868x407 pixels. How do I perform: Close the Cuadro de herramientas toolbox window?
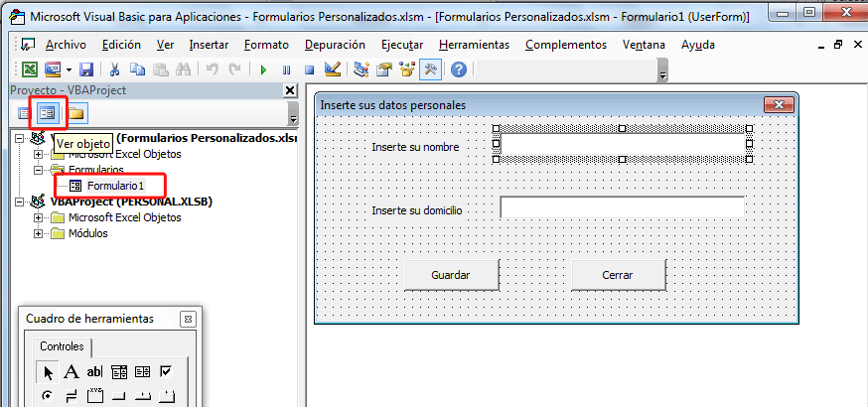[x=189, y=319]
